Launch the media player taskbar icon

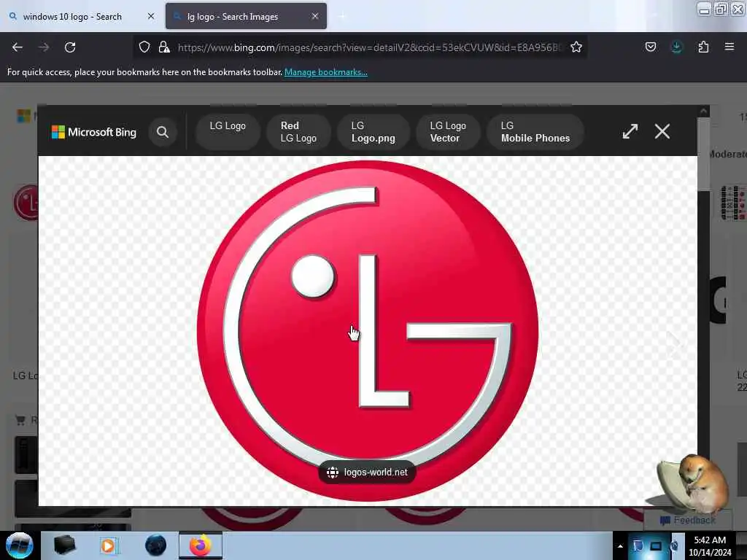pos(109,545)
